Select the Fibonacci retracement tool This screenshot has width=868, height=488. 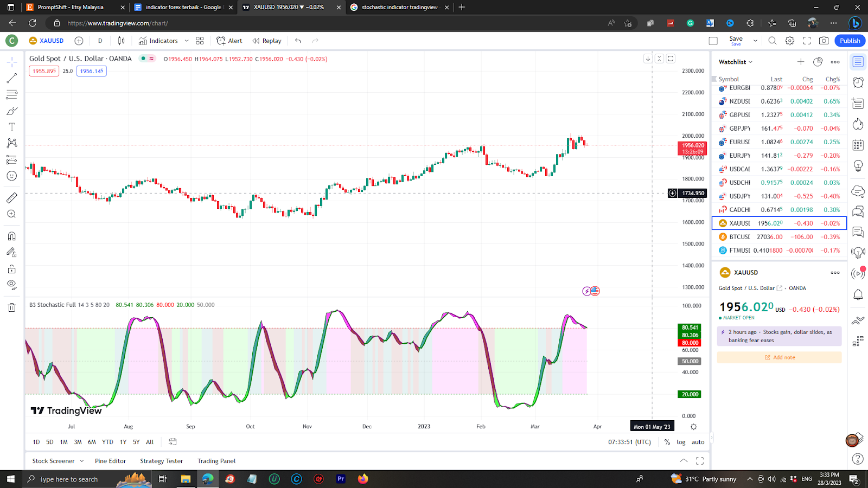click(11, 95)
